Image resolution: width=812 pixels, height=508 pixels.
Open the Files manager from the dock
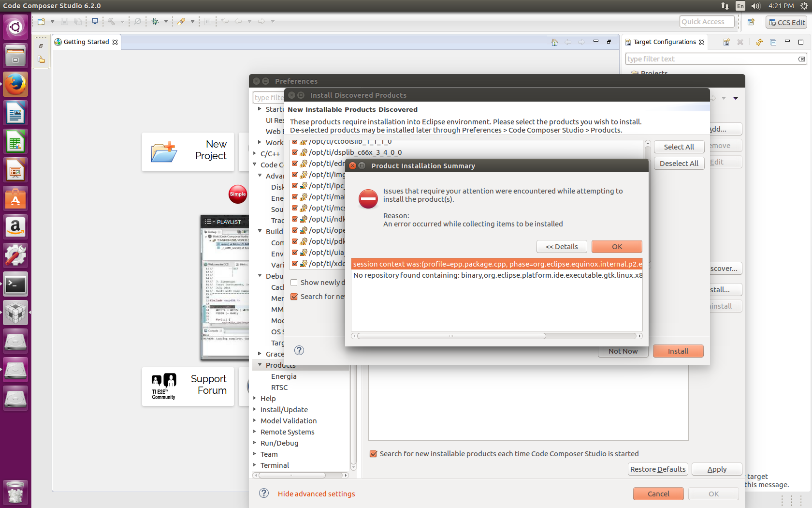[x=15, y=56]
